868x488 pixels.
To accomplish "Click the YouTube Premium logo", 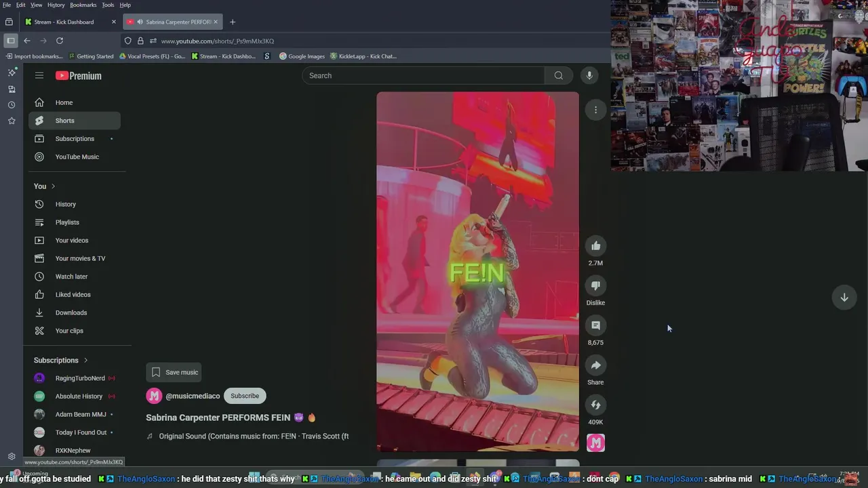I will [x=79, y=76].
